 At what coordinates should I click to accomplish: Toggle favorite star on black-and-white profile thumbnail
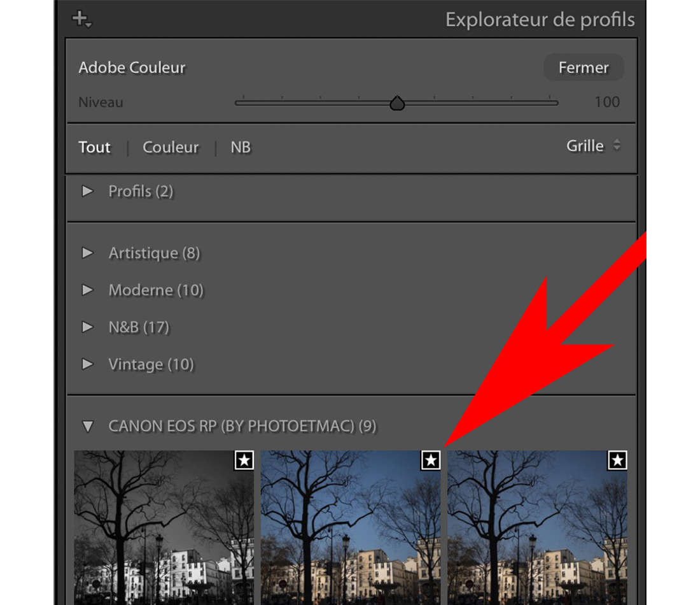[244, 460]
